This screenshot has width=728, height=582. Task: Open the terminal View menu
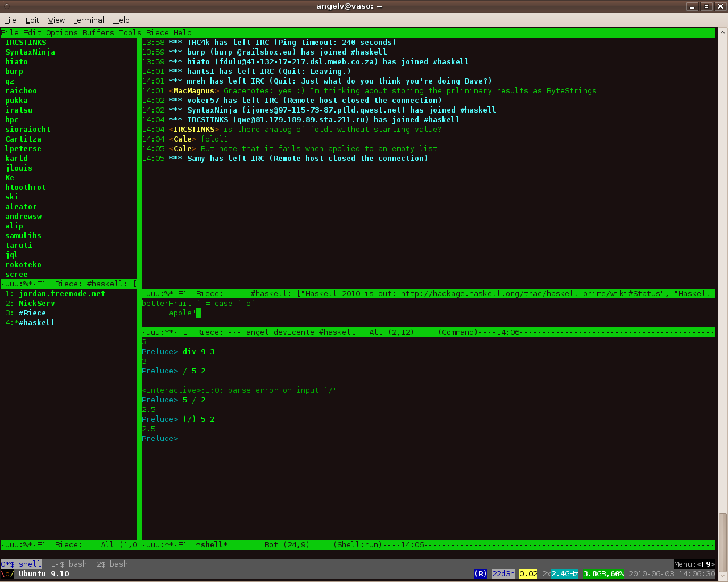(56, 20)
